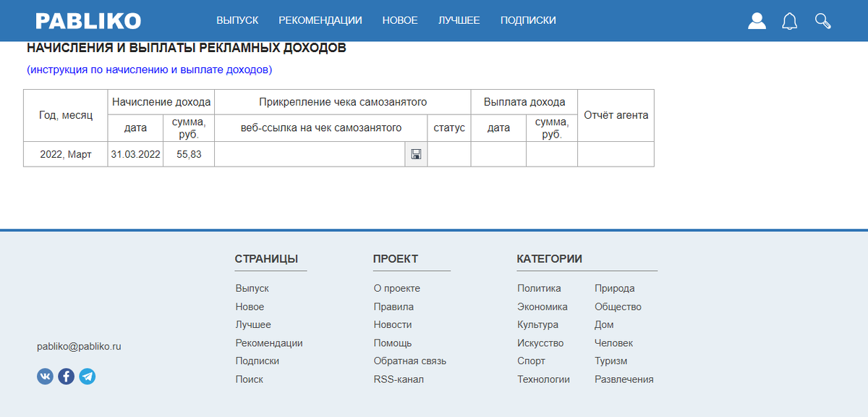Open the Культура category link
Image resolution: width=868 pixels, height=417 pixels.
(537, 325)
